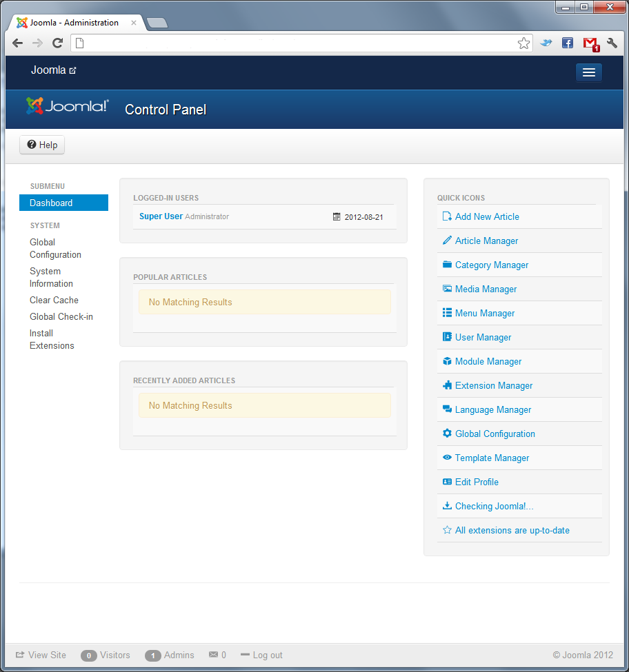The image size is (629, 672).
Task: Click the Joomla! logo in header
Action: [x=68, y=106]
